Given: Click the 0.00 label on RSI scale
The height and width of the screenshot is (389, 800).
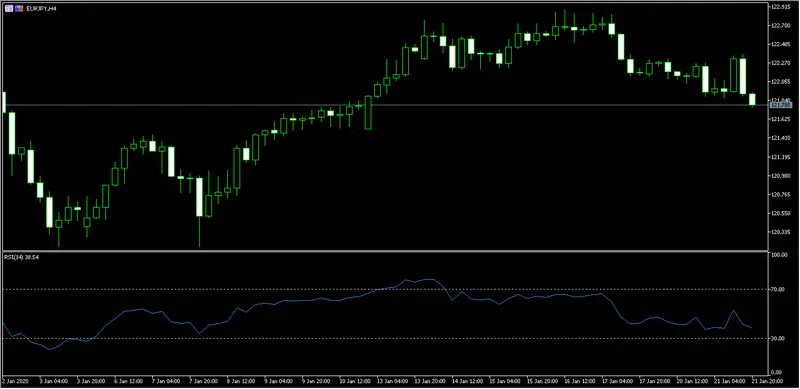Looking at the screenshot, I should (777, 372).
